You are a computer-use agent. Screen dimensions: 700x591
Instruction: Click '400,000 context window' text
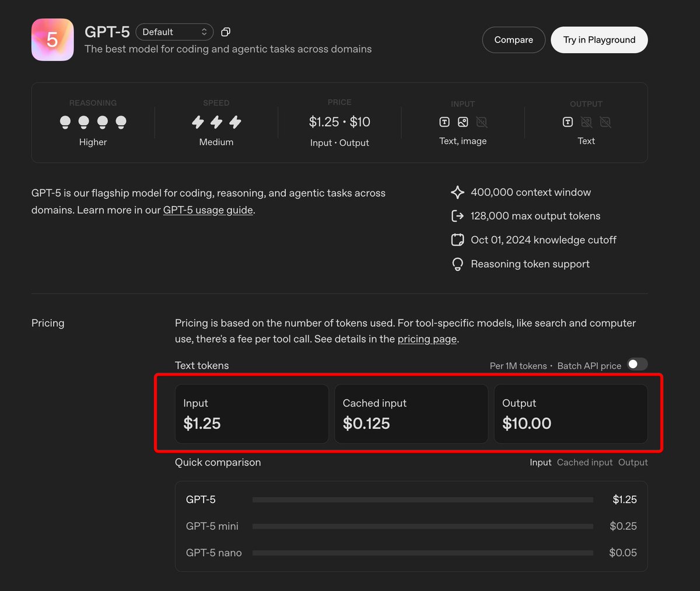pos(531,192)
